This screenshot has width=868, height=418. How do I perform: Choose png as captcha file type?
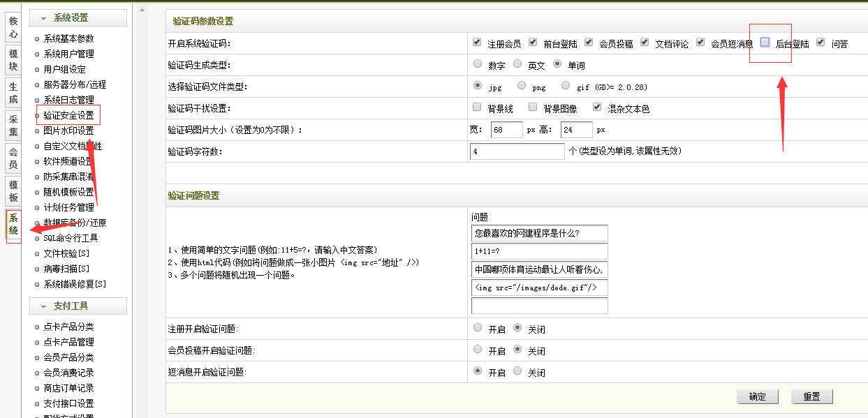click(522, 86)
